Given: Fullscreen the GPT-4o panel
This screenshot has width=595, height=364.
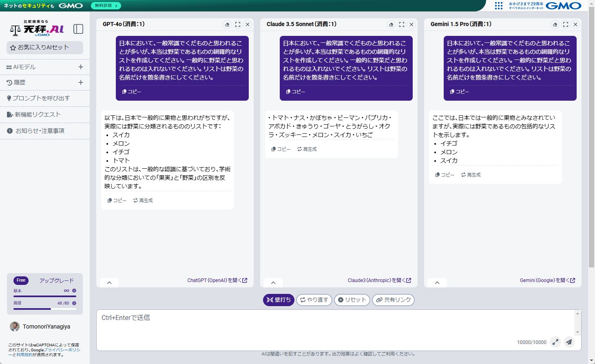Looking at the screenshot, I should click(x=238, y=24).
